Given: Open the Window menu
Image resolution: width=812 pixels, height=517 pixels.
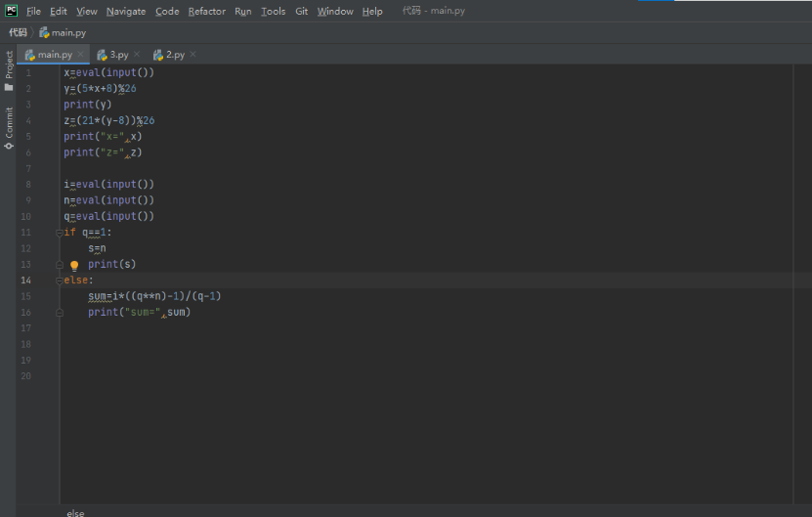Looking at the screenshot, I should (335, 11).
